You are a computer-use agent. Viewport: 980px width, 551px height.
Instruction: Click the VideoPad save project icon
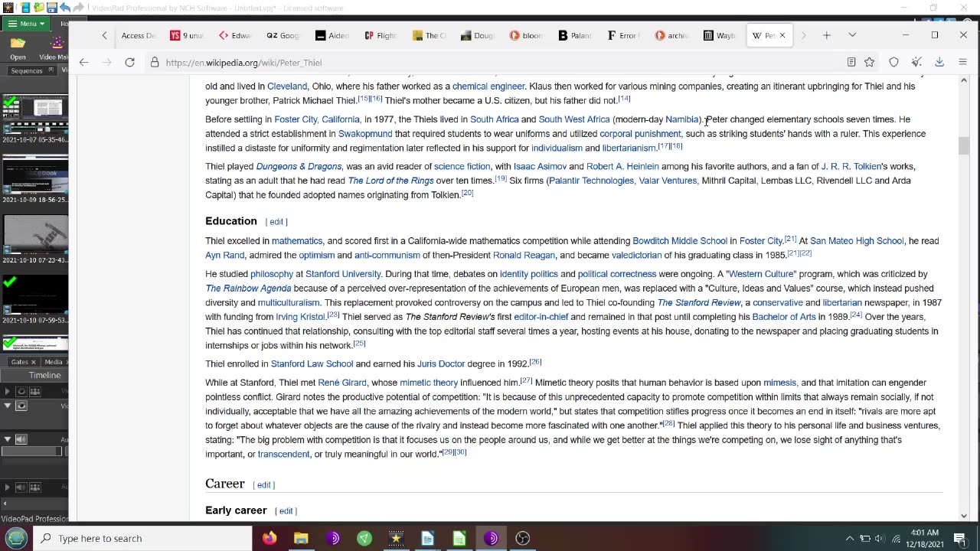51,8
